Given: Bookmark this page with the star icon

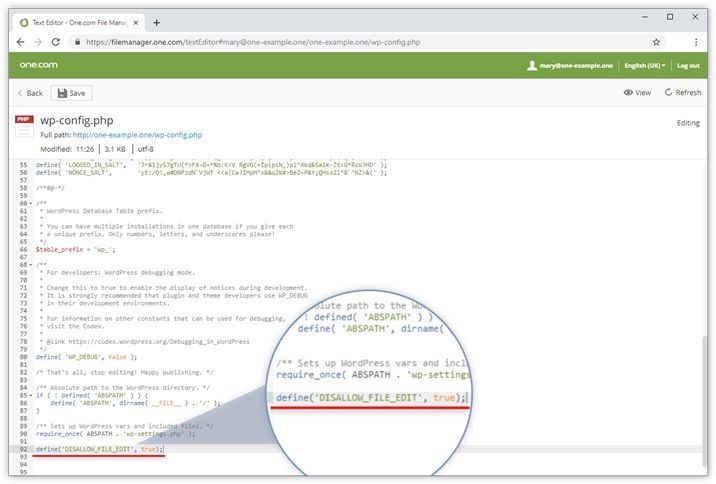Looking at the screenshot, I should coord(656,42).
